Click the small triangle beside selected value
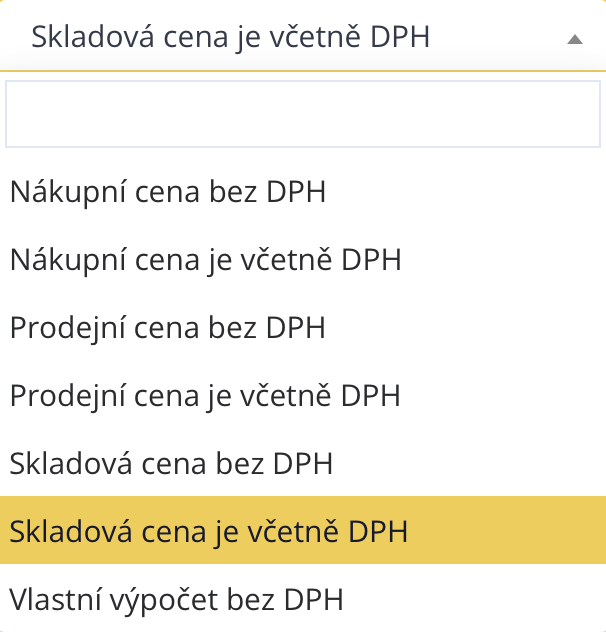 tap(574, 39)
